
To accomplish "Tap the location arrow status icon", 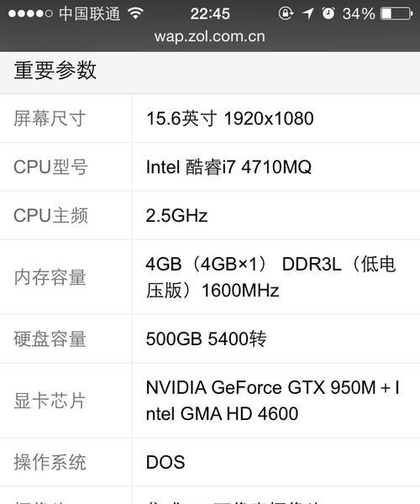I will point(307,13).
